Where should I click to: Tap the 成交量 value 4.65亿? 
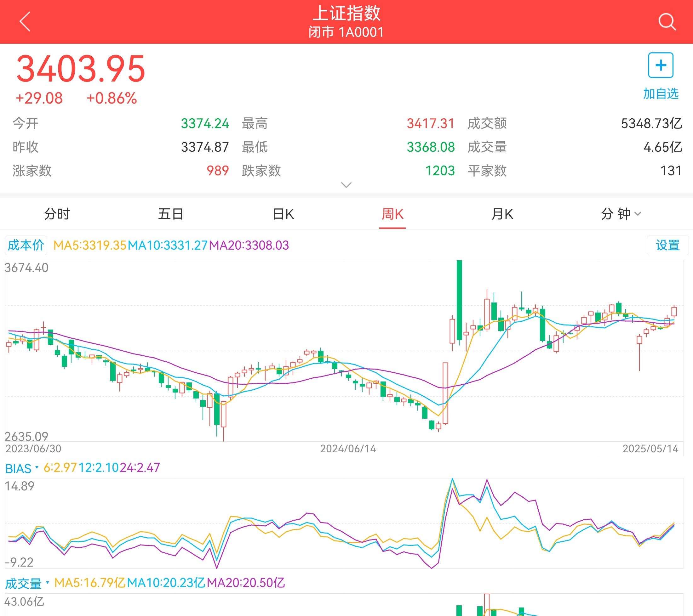[663, 147]
